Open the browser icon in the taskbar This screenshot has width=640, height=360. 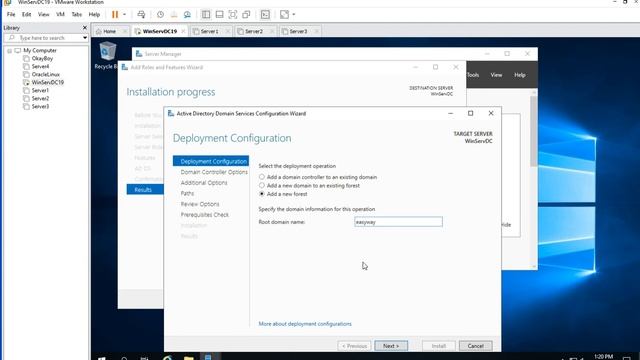click(x=167, y=358)
